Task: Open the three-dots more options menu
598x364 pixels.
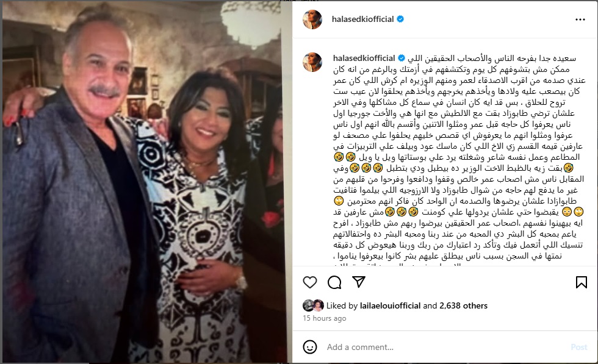Action: coord(580,20)
